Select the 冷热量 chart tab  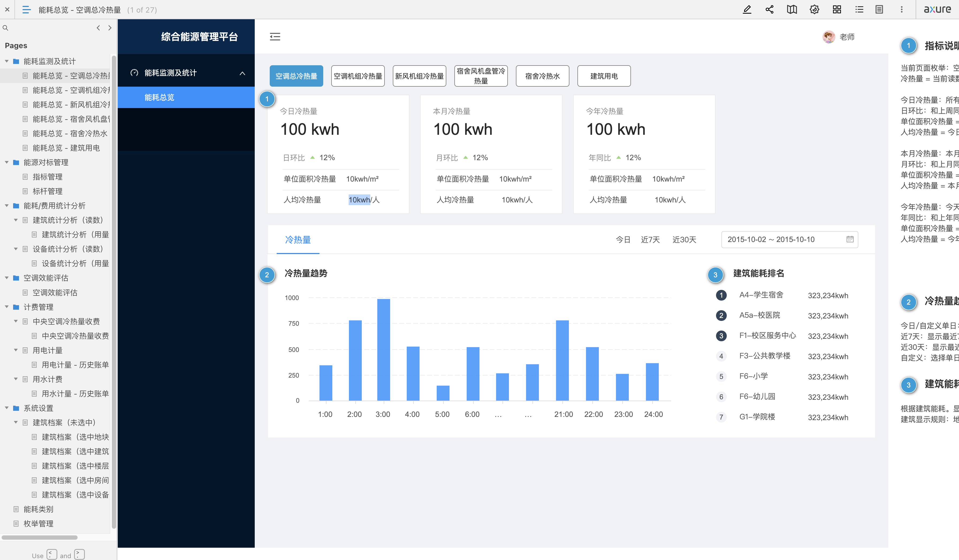tap(298, 240)
